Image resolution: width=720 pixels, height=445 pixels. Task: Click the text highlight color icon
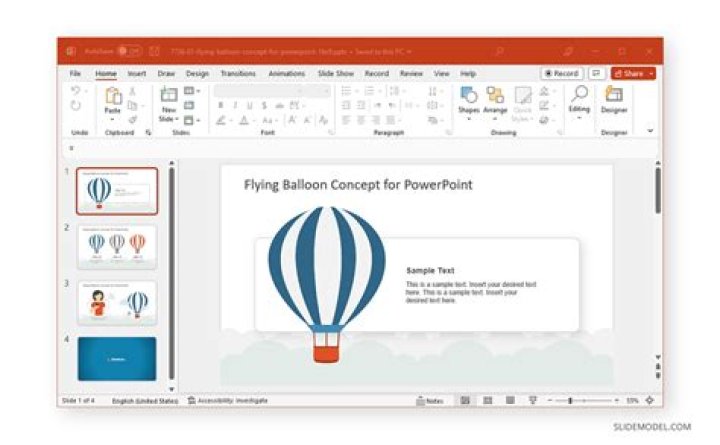tap(221, 120)
